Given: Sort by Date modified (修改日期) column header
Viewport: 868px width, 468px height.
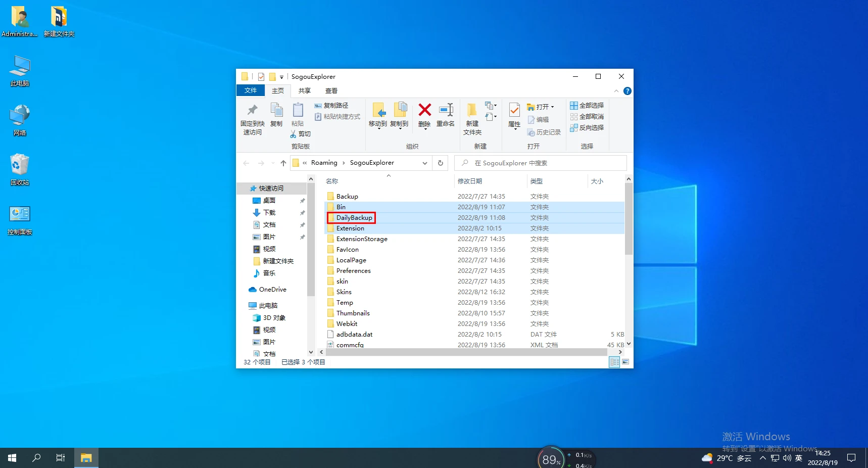Looking at the screenshot, I should (470, 181).
